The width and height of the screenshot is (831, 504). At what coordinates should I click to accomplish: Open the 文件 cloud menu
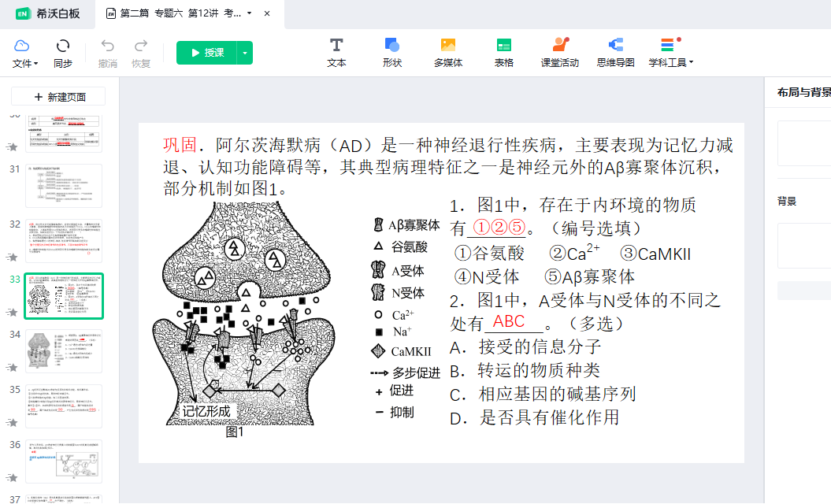tap(25, 54)
